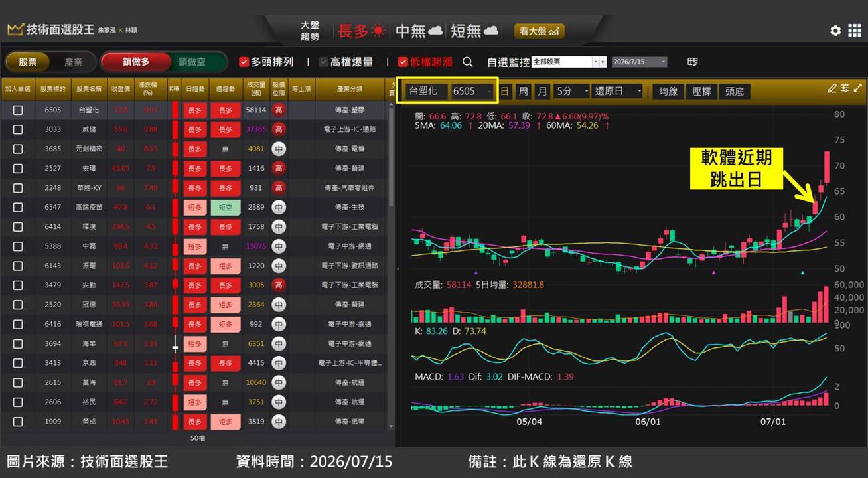Check watchlist box for 3033 威健
This screenshot has height=478, width=868.
(x=18, y=129)
